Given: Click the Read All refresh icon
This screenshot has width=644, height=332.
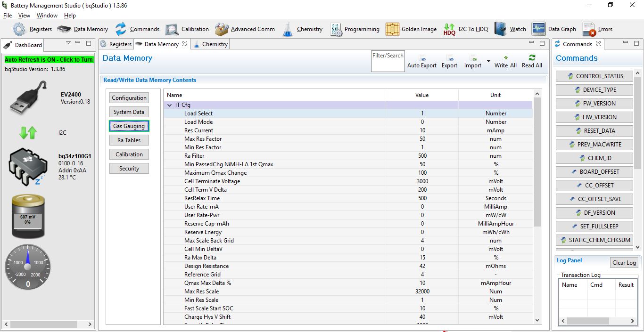Looking at the screenshot, I should click(x=532, y=57).
